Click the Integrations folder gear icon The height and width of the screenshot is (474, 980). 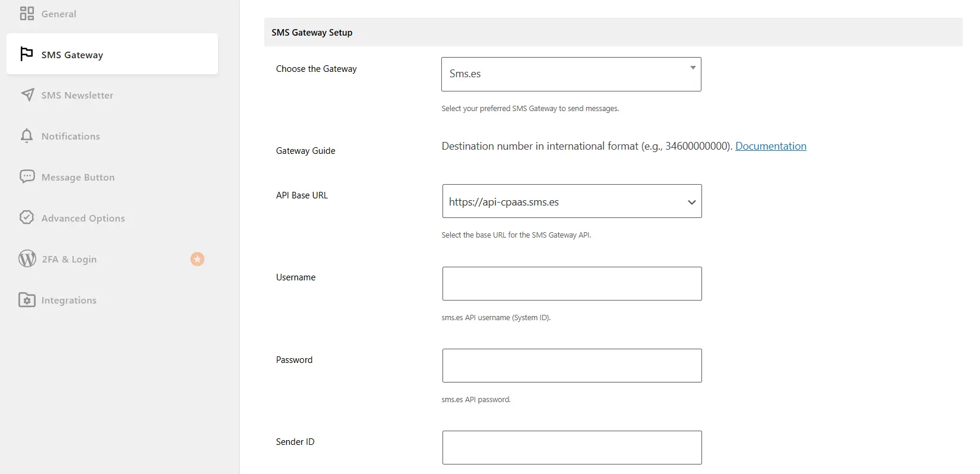(27, 300)
